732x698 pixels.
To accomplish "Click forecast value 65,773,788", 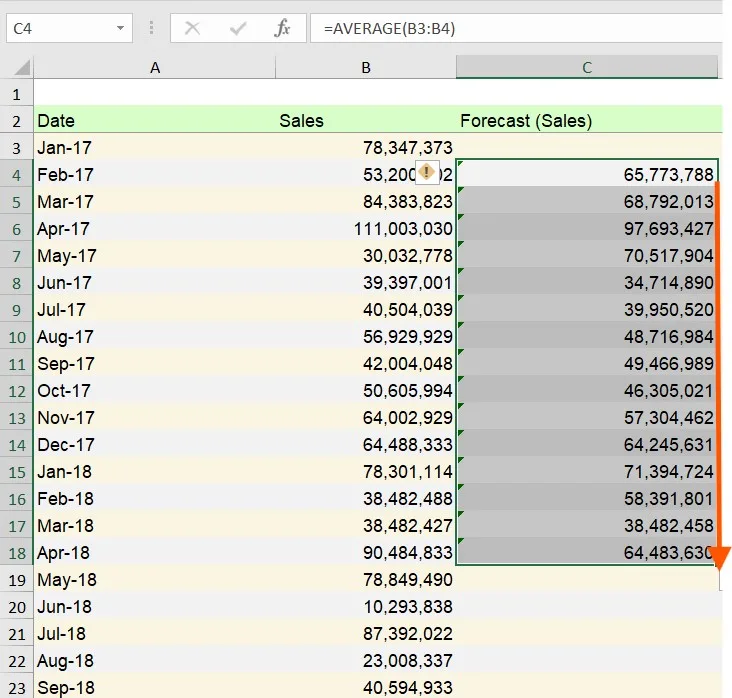I will tap(669, 175).
